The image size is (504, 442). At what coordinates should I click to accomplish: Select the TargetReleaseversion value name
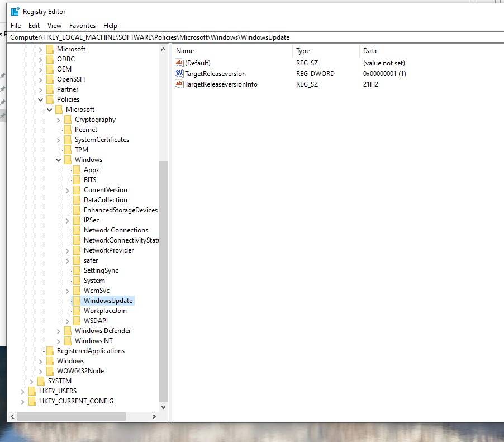tap(215, 74)
